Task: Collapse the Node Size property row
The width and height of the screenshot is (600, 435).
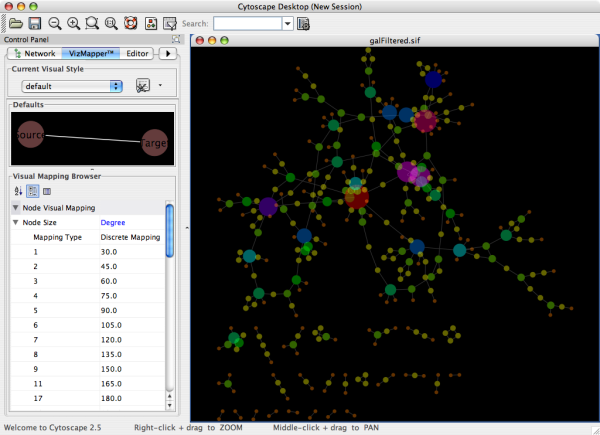Action: [15, 223]
